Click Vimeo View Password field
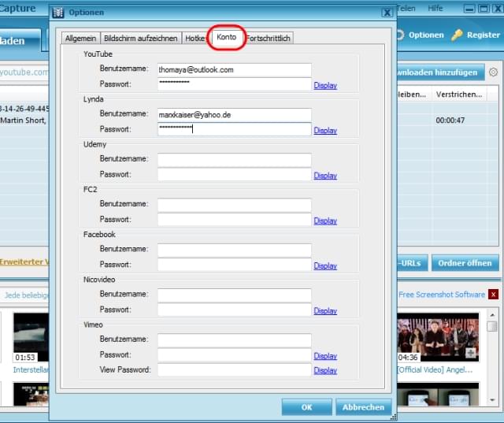 235,369
